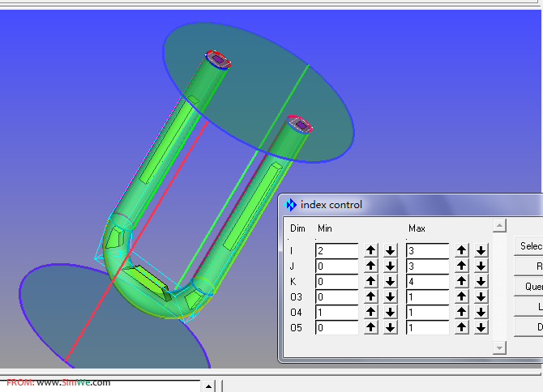Click the scroll arrow below the viewport
Image resolution: width=543 pixels, height=392 pixels.
207,386
